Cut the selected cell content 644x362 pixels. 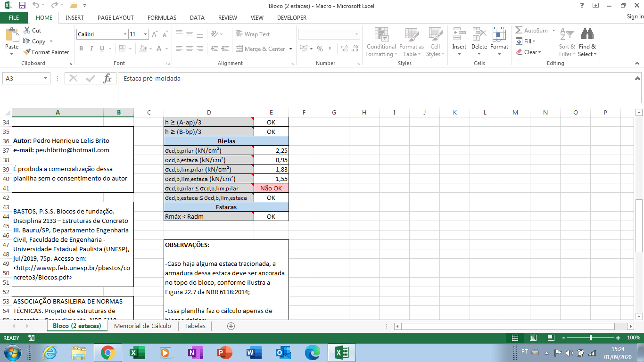pos(32,30)
